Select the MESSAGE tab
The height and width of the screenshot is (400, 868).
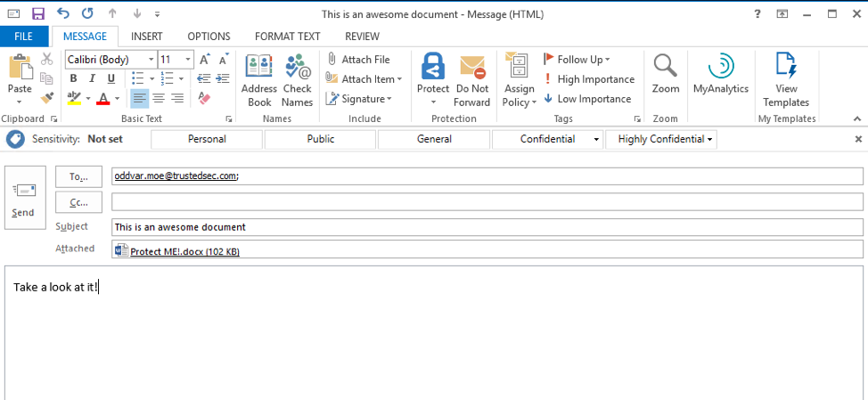85,37
